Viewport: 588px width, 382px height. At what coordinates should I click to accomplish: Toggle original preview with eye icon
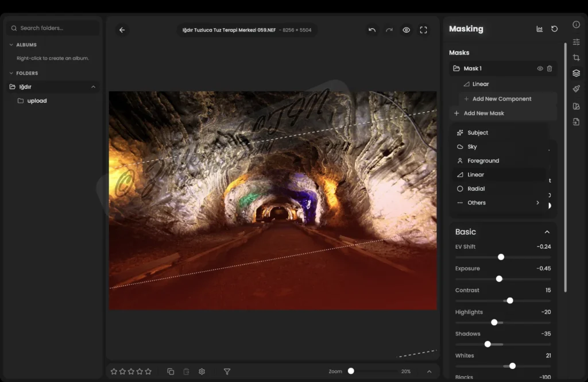pos(406,30)
